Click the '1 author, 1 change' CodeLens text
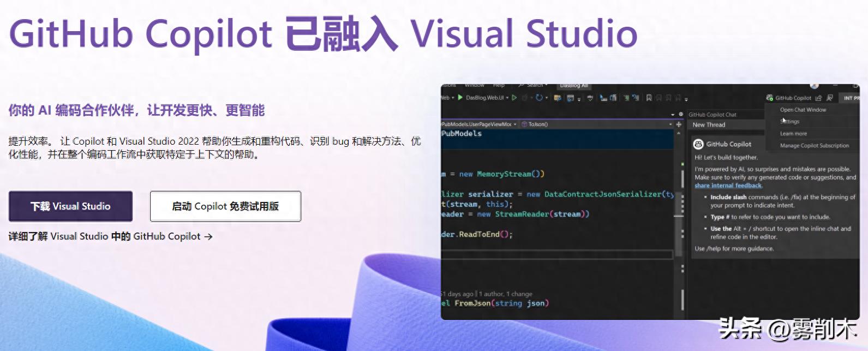Image resolution: width=868 pixels, height=351 pixels. [x=505, y=294]
